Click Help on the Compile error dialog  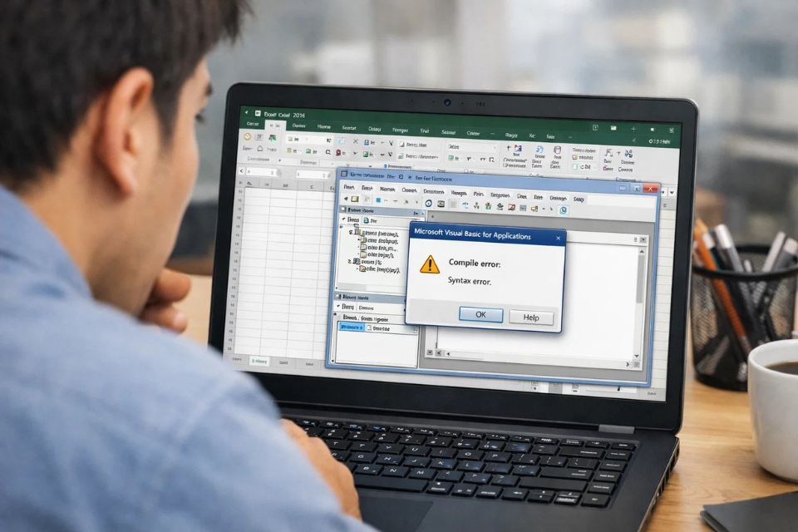click(x=531, y=317)
